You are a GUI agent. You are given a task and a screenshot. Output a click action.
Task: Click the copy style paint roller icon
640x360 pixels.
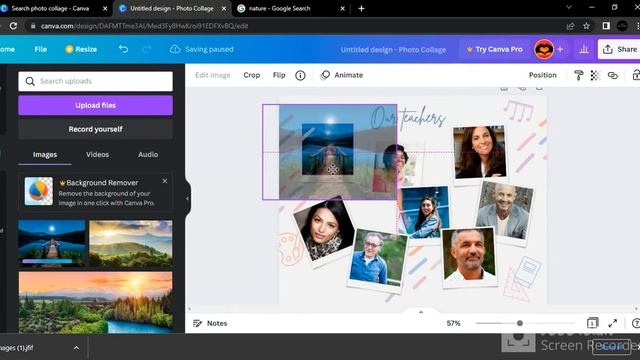click(578, 75)
